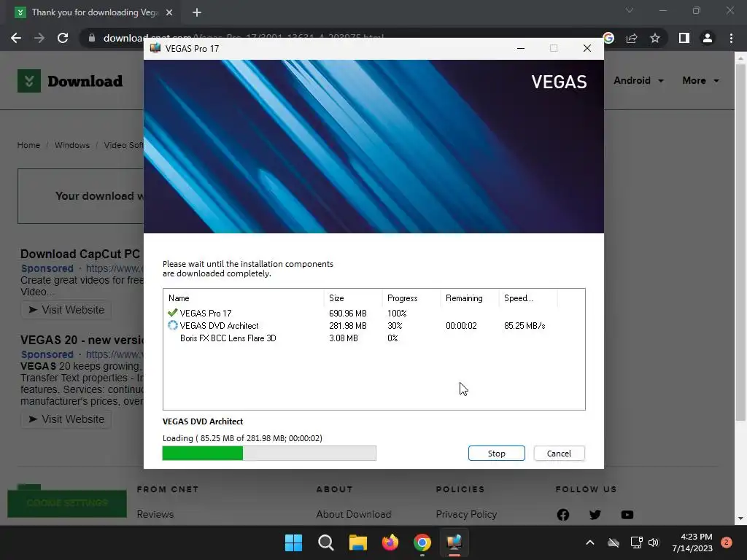Click the loading spinner icon beside VEGAS DVD Architect
This screenshot has width=747, height=560.
(x=172, y=326)
